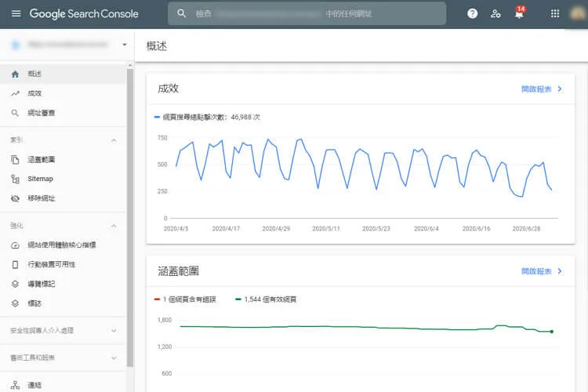This screenshot has height=392, width=588.
Task: Select 成效 in the sidebar
Action: (x=34, y=93)
